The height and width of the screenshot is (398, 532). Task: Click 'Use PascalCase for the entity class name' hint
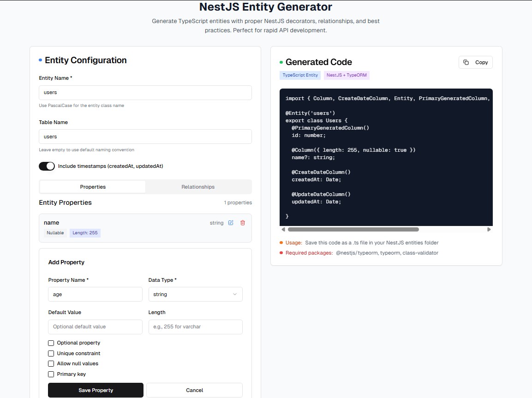point(81,106)
